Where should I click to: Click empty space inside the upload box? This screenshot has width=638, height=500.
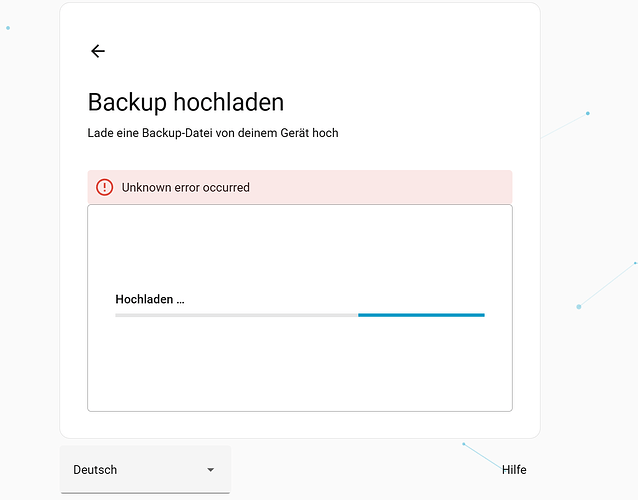click(x=300, y=245)
